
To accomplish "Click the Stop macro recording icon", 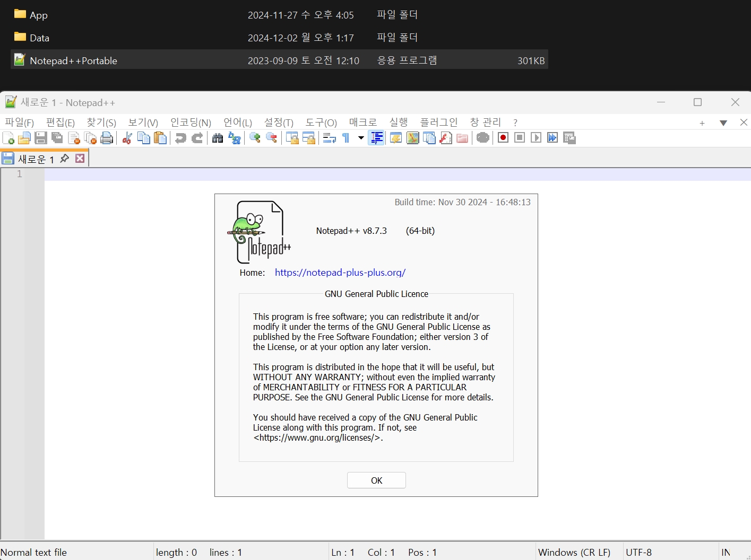I will click(520, 138).
